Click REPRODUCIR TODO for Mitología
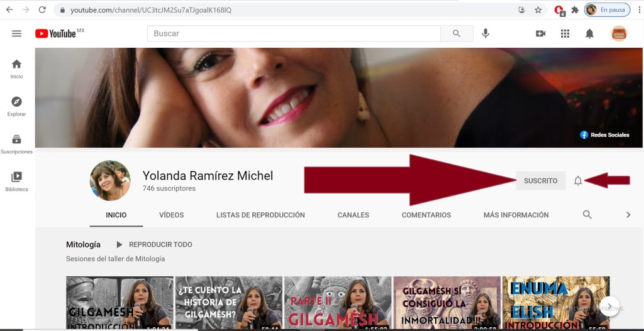 [154, 244]
